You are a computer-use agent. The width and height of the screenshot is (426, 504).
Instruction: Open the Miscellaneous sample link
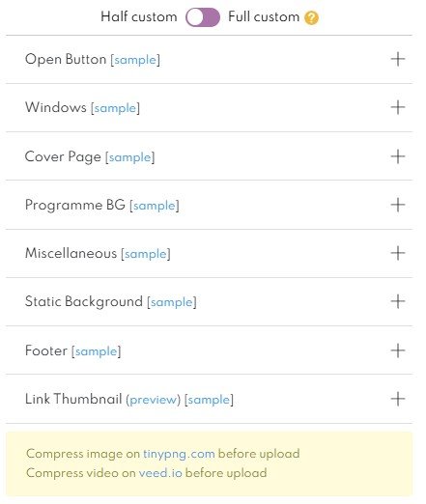pos(146,254)
